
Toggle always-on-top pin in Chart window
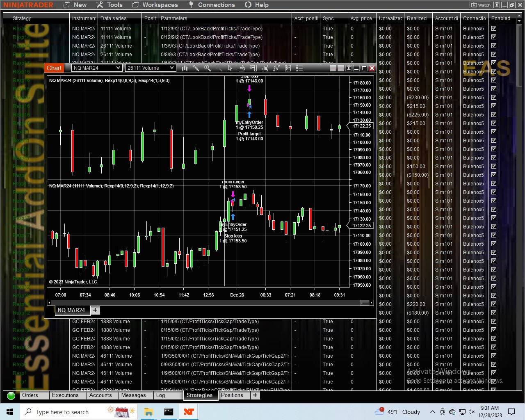coord(349,68)
